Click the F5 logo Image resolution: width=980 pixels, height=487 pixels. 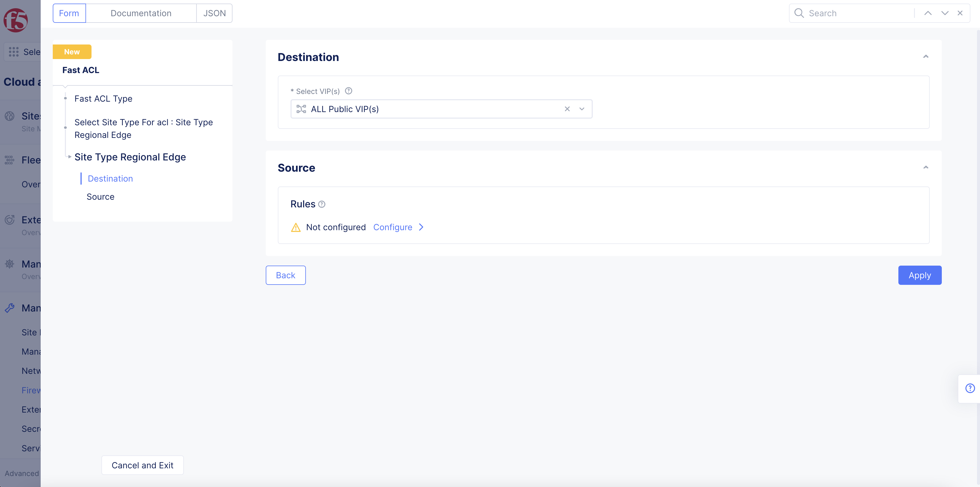point(15,21)
